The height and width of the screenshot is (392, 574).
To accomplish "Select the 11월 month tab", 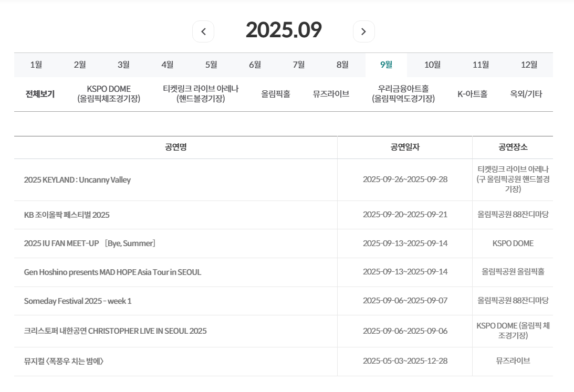I will tap(481, 65).
